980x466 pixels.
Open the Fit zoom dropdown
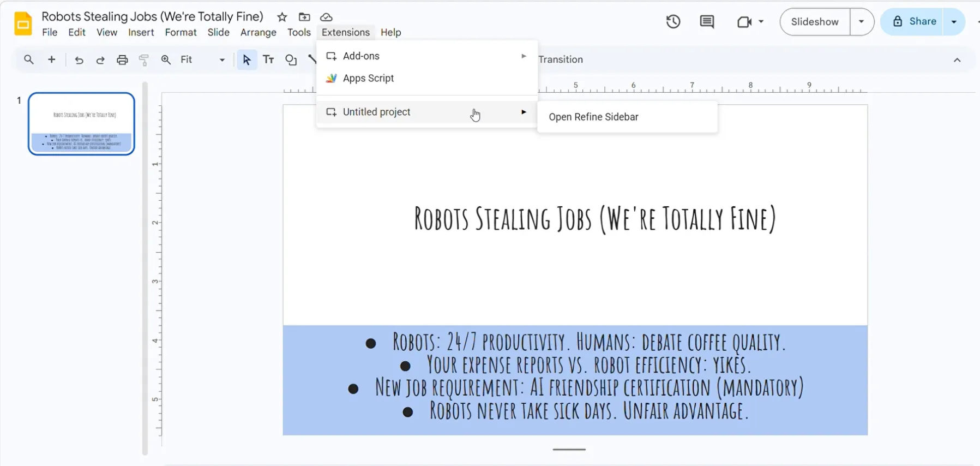coord(203,59)
